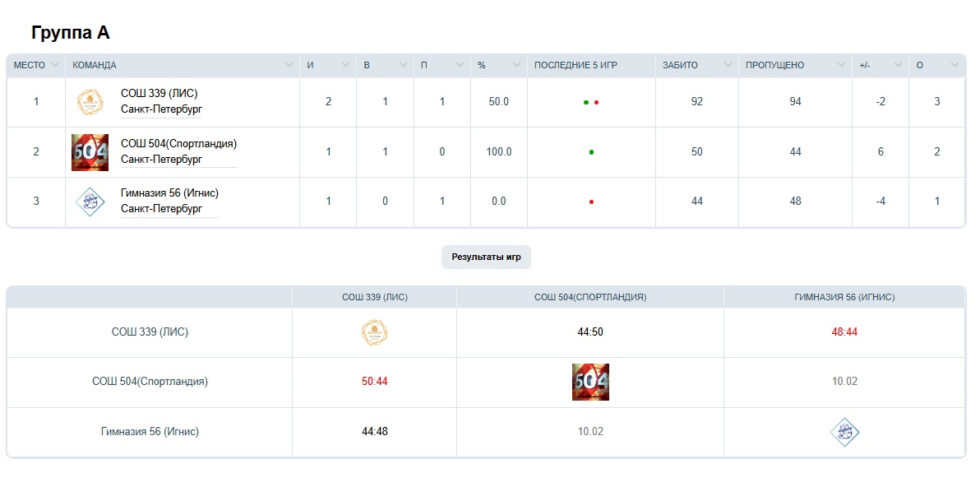Click СОШ 339 logo in results grid
This screenshot has height=487, width=980.
pyautogui.click(x=374, y=332)
